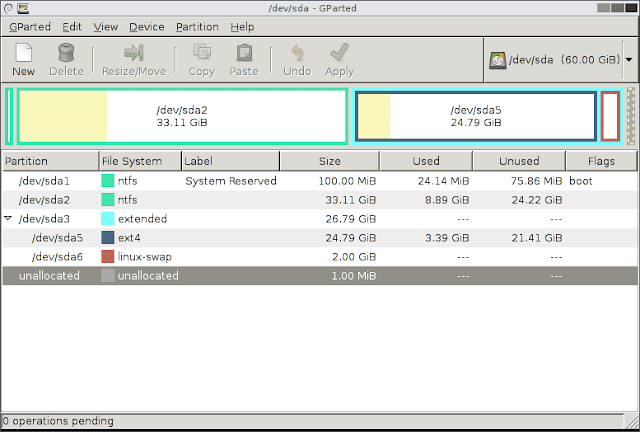The width and height of the screenshot is (640, 432).
Task: Click the 2.00 GiB swap size cell
Action: click(x=354, y=257)
